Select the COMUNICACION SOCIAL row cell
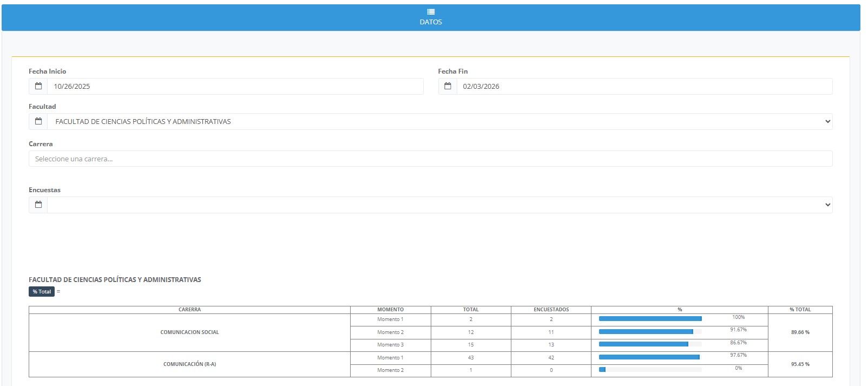Screen dimensions: 868x386 point(189,332)
